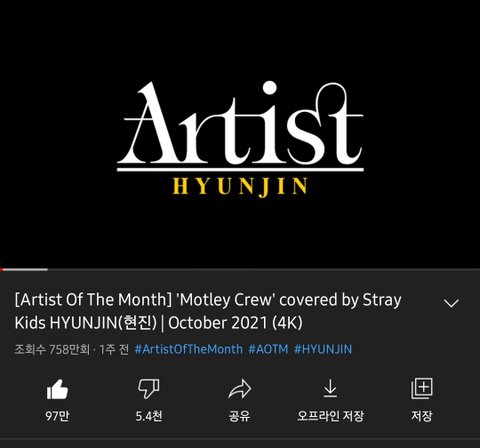
Task: Expand the video description with the chevron
Action: tap(451, 303)
